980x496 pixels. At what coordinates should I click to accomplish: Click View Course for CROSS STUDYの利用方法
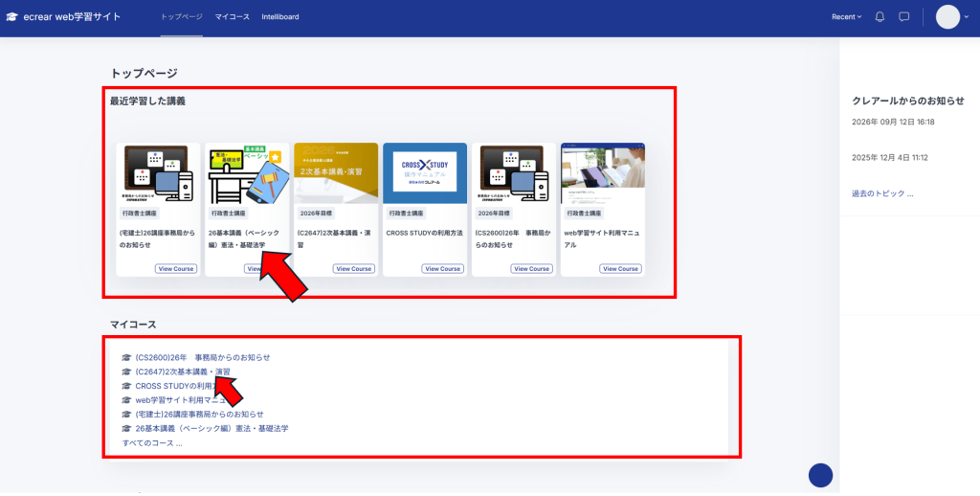point(442,269)
